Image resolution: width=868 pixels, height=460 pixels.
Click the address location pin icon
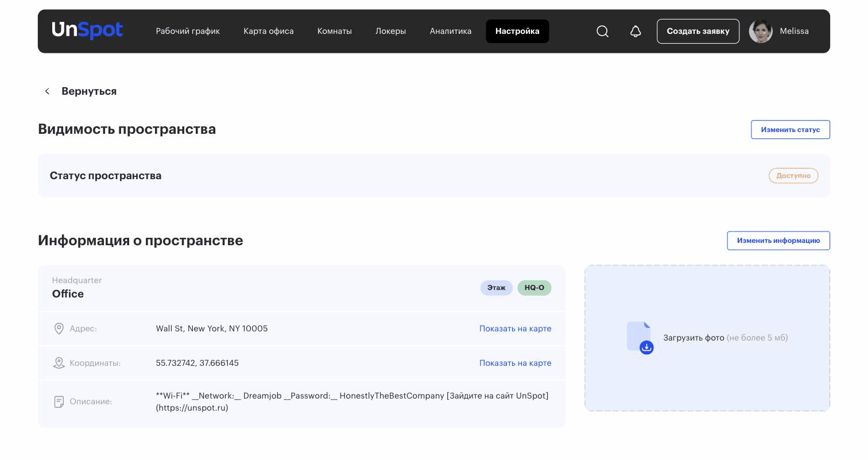point(59,328)
